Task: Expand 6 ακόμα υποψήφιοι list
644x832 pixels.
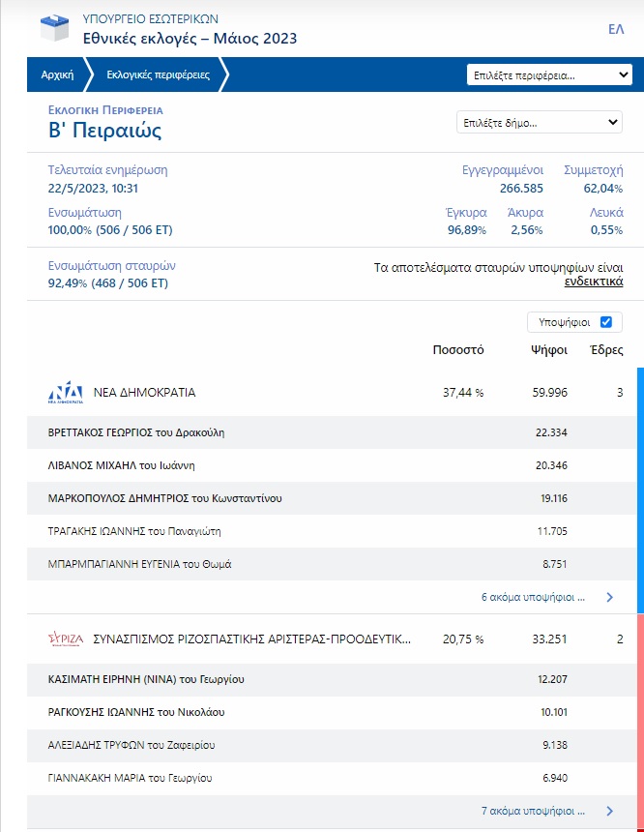Action: pos(533,598)
